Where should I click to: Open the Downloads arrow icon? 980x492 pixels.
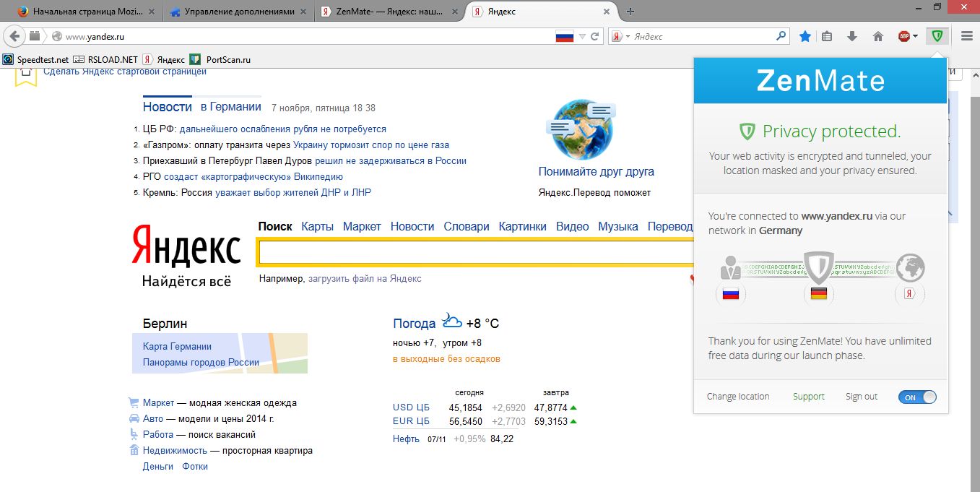point(852,36)
